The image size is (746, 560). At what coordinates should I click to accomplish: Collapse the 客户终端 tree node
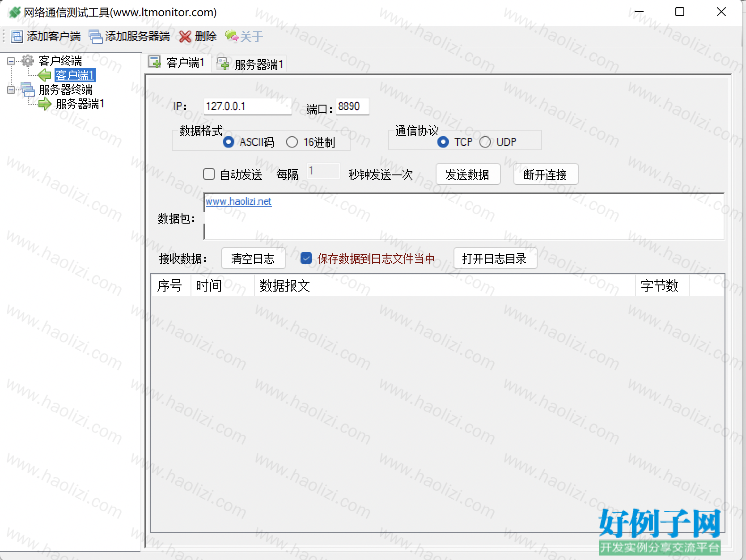pos(11,61)
